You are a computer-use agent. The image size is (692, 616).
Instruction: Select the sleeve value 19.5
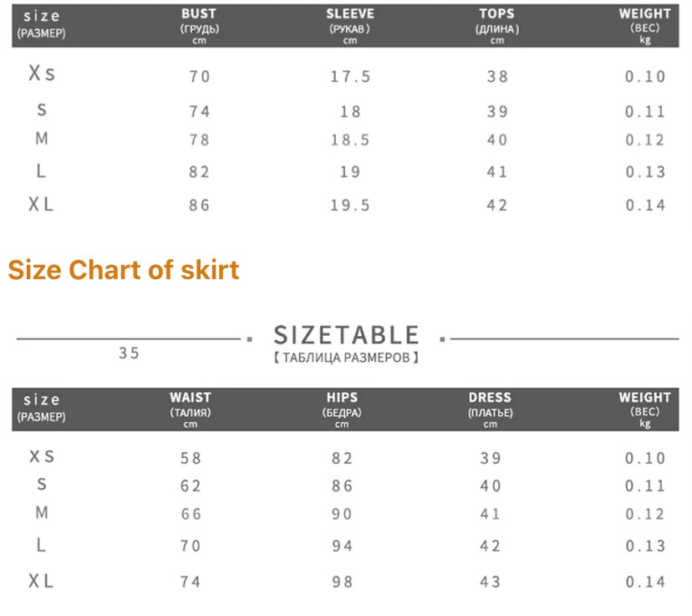point(349,206)
